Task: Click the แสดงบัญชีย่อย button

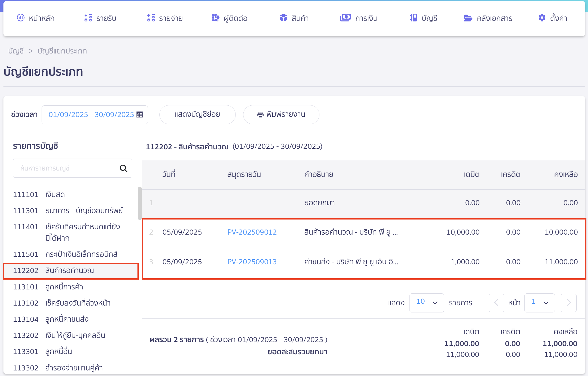Action: pos(198,115)
